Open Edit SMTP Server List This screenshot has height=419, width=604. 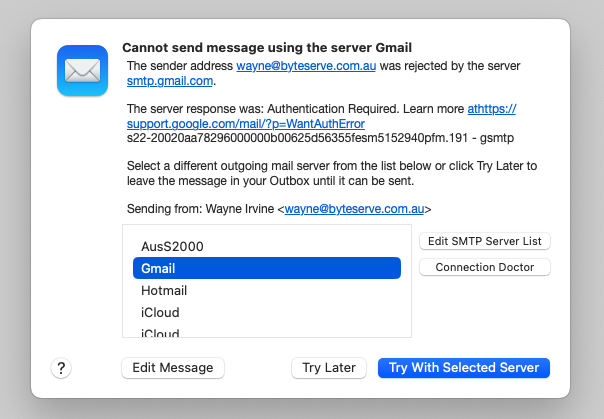coord(485,241)
